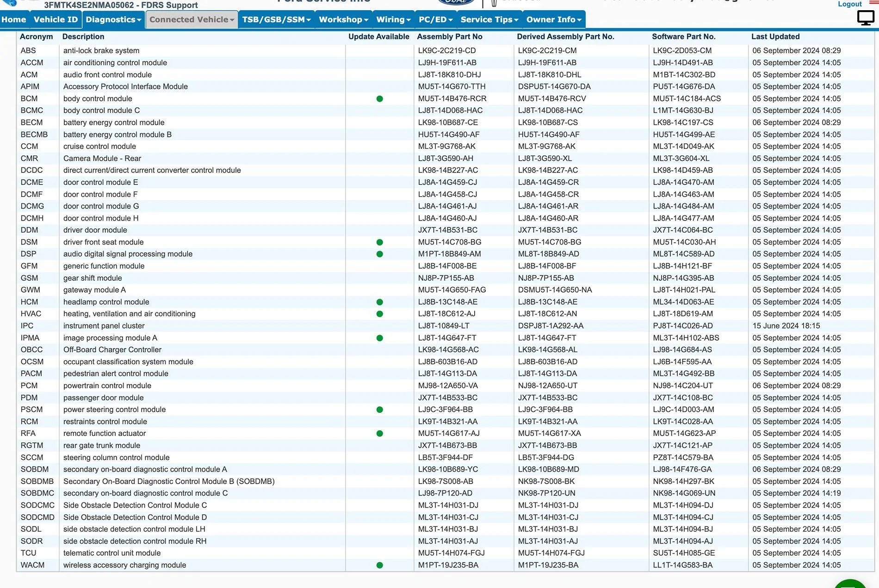Click the Software Part No. column header

point(684,37)
